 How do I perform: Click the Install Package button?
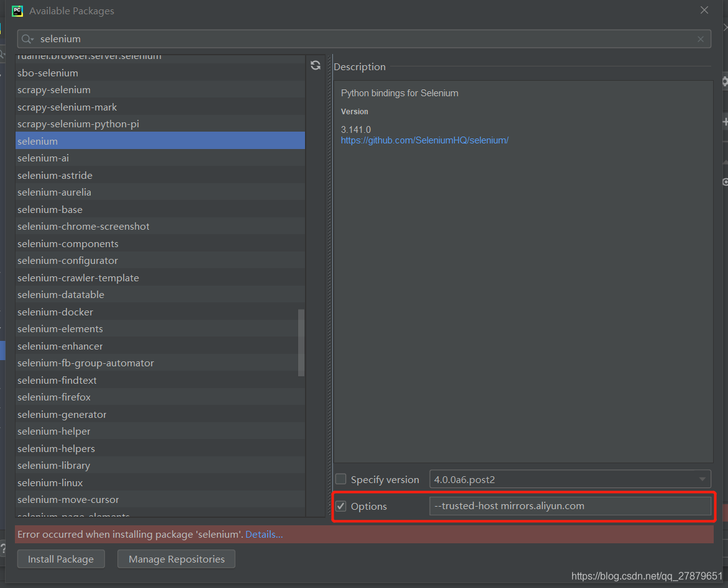coord(60,559)
